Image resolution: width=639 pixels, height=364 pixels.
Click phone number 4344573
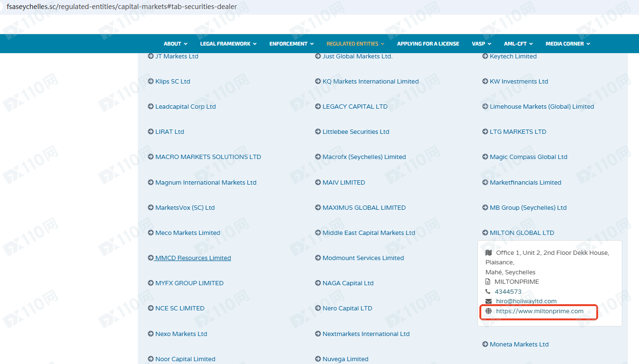(508, 291)
